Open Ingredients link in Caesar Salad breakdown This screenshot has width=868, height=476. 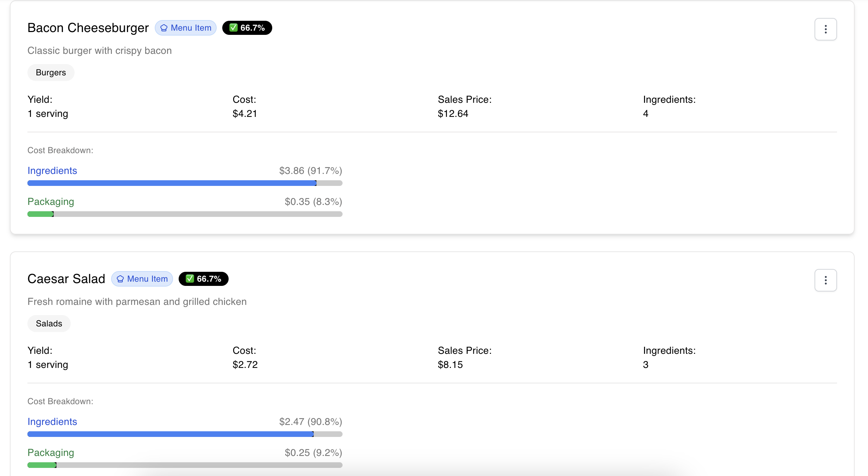click(52, 422)
